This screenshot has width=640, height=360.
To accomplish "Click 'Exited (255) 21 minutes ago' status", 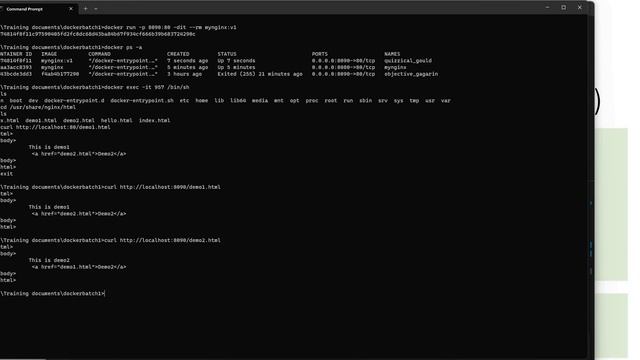I will 260,74.
